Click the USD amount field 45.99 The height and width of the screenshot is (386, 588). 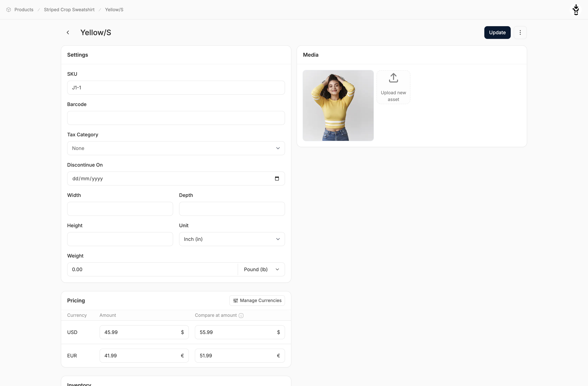pos(141,332)
